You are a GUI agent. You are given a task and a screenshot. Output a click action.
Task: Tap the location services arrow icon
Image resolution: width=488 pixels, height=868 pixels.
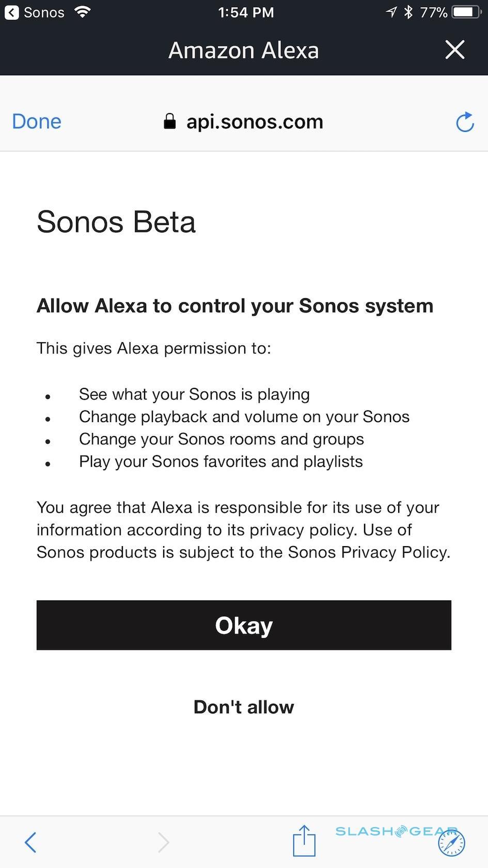click(391, 12)
